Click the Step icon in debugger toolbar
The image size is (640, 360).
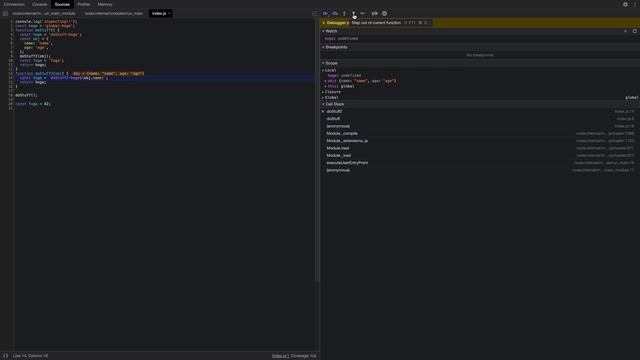click(362, 13)
